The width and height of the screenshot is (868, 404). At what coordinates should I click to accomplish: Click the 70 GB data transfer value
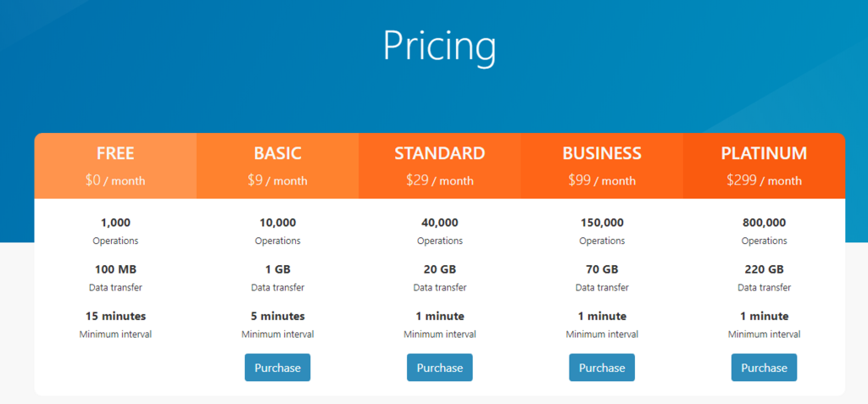pos(602,269)
